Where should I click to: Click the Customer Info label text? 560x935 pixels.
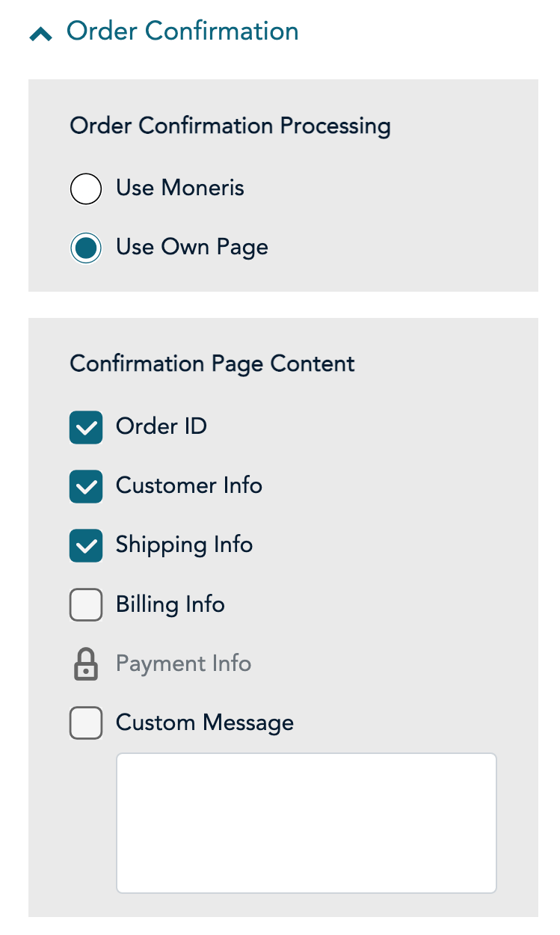(x=189, y=485)
